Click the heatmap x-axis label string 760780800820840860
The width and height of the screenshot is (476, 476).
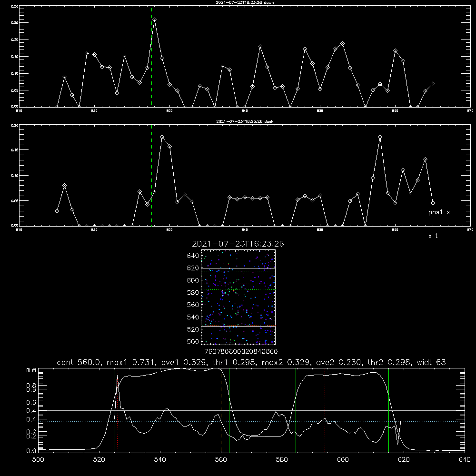coord(241,352)
